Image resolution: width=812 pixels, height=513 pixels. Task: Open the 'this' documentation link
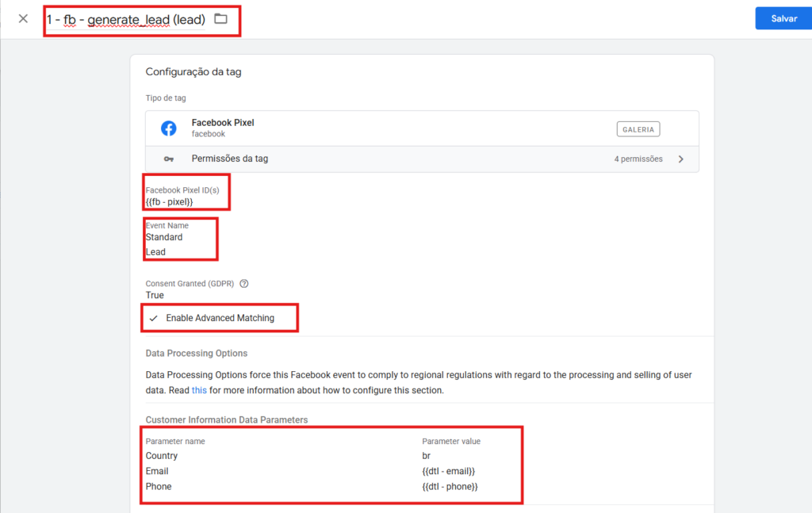click(199, 390)
